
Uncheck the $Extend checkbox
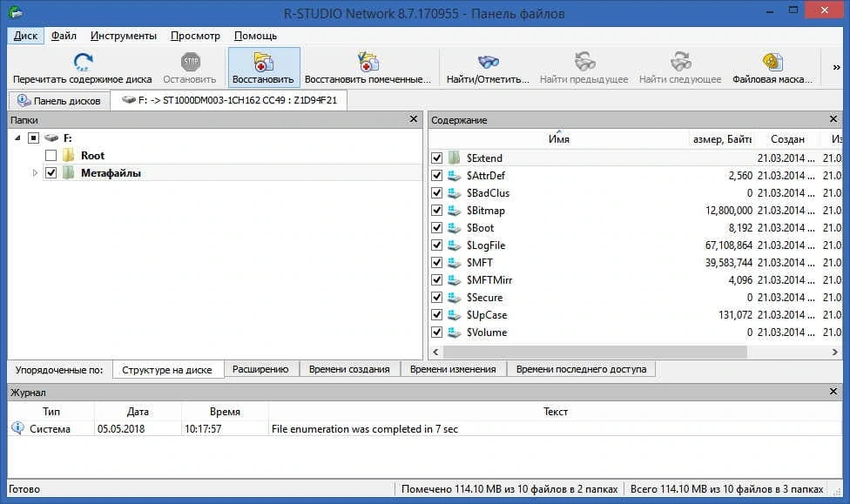pos(437,158)
